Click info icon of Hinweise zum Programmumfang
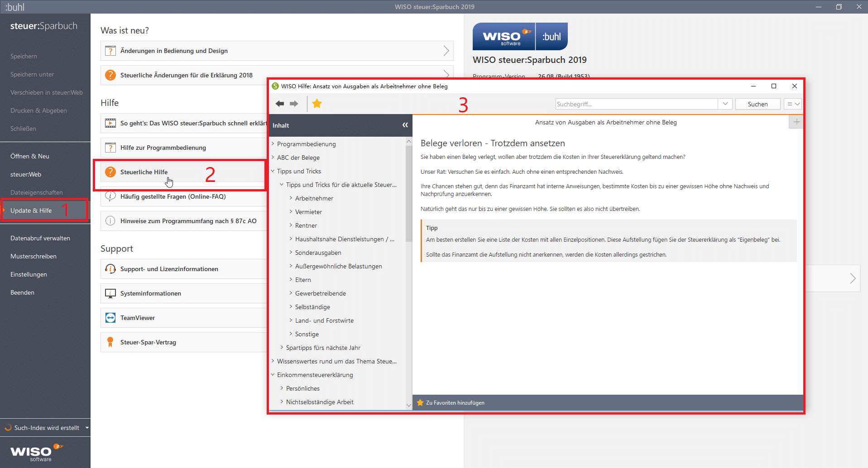868x468 pixels. (x=110, y=221)
